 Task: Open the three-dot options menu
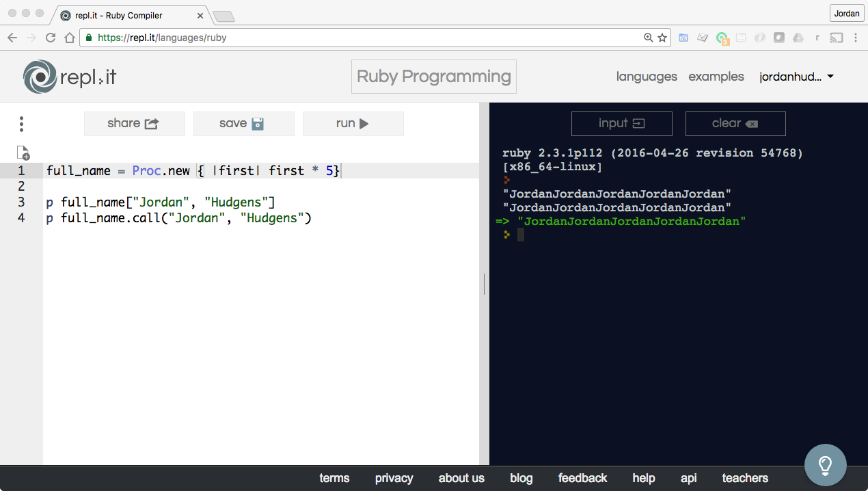pyautogui.click(x=22, y=124)
